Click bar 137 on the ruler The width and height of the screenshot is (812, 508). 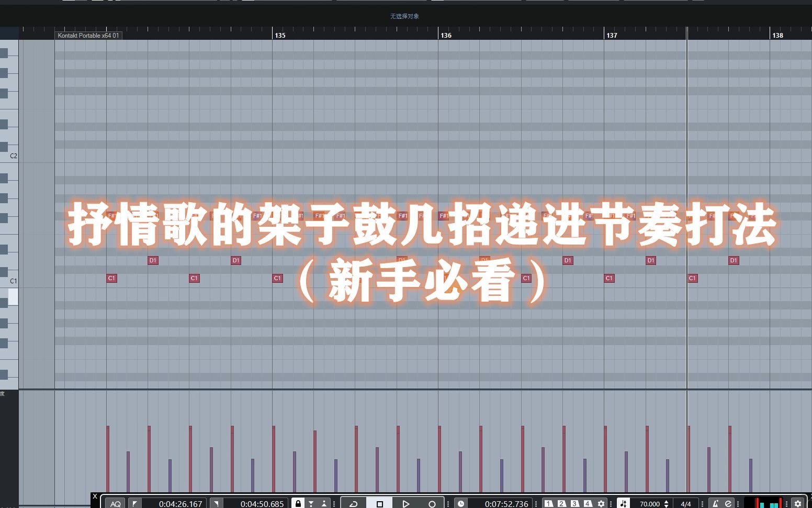pos(612,36)
